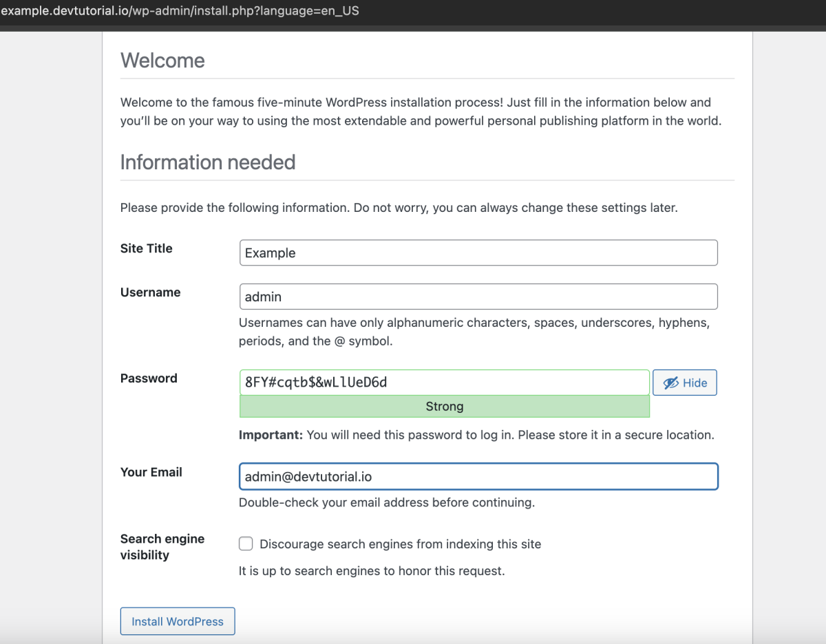Image resolution: width=826 pixels, height=644 pixels.
Task: Click the 'Information needed' heading
Action: (x=208, y=162)
